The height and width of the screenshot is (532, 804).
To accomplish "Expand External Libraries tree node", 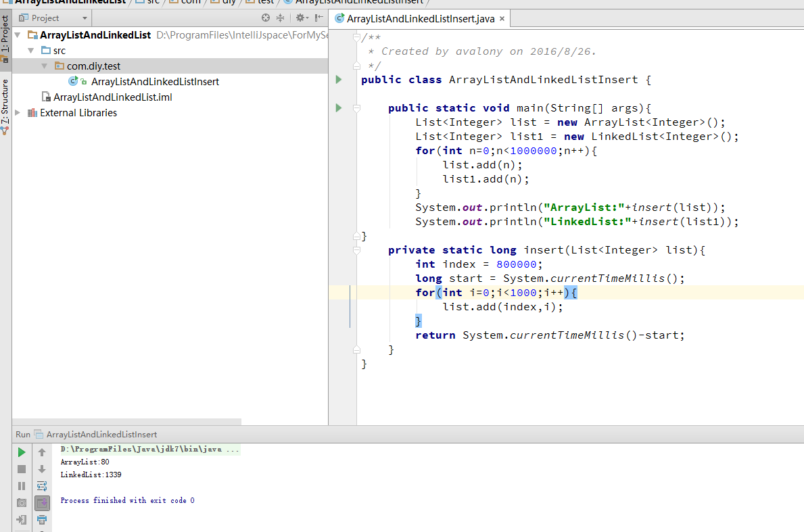I will 18,113.
